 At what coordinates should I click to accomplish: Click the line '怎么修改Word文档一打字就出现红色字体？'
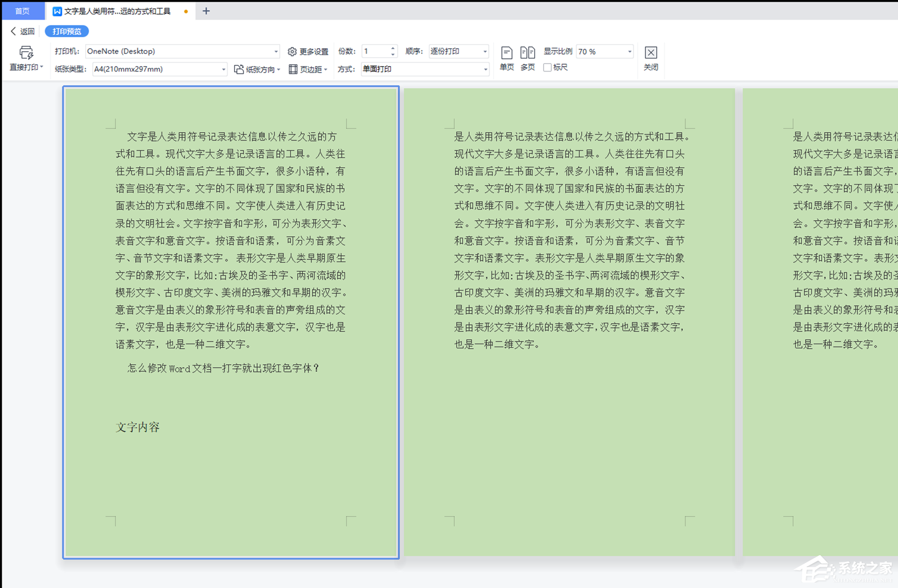(224, 368)
